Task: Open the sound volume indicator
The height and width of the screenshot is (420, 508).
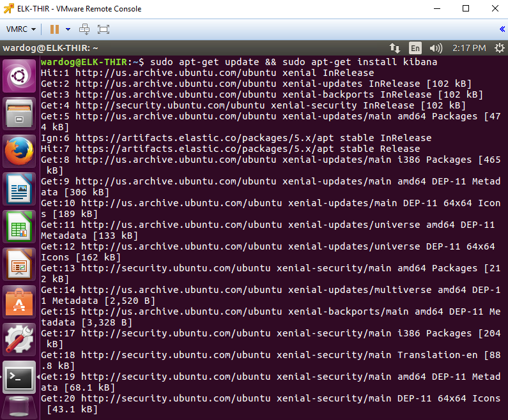Action: 436,49
